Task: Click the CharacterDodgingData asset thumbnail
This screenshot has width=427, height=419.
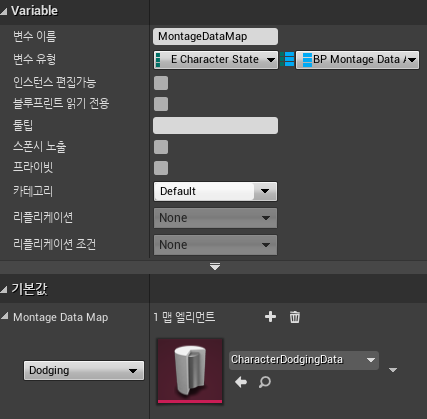Action: point(190,371)
